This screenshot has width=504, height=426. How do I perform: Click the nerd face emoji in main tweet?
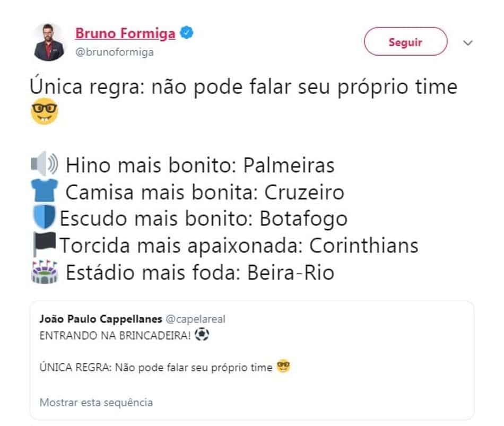pos(45,111)
